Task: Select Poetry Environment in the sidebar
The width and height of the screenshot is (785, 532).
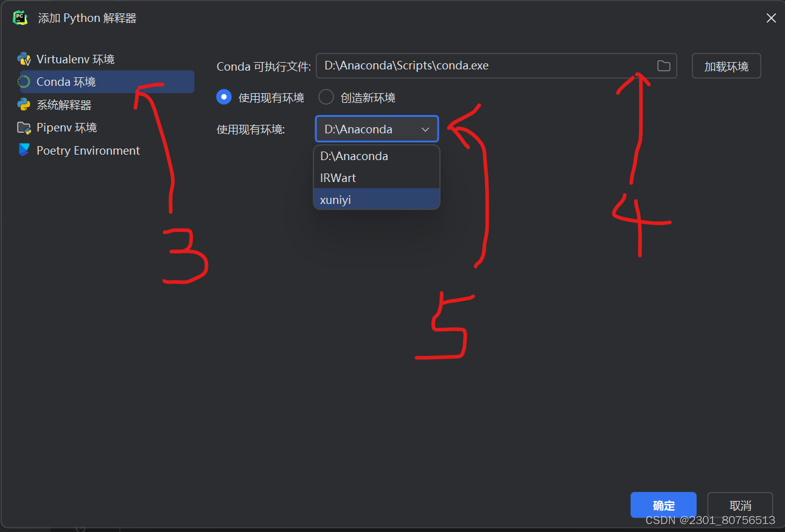Action: pos(88,150)
